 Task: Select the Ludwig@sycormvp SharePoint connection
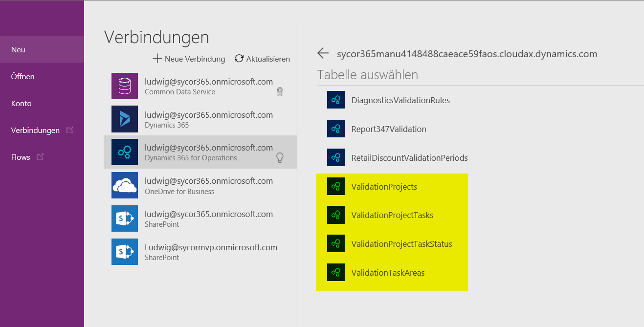coord(211,252)
